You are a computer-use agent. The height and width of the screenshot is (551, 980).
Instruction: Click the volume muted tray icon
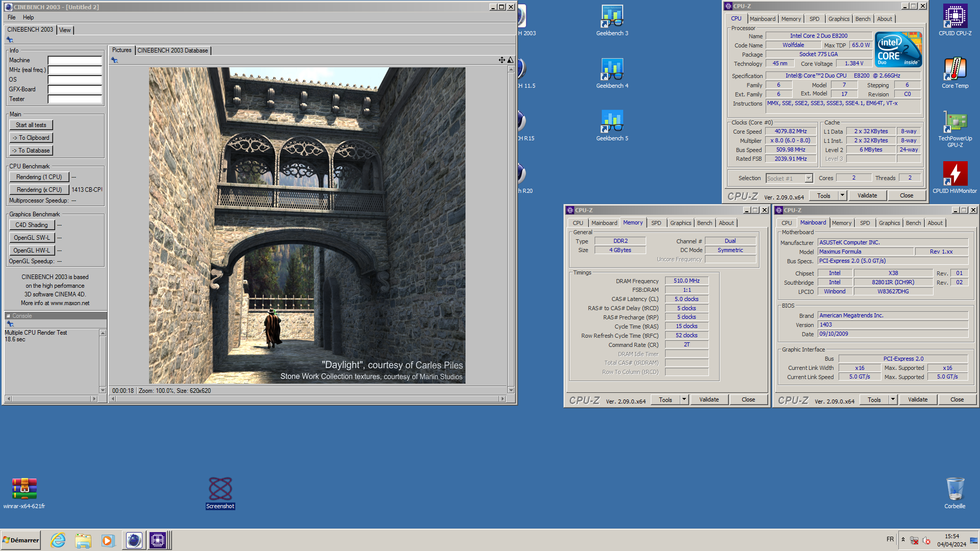point(926,540)
